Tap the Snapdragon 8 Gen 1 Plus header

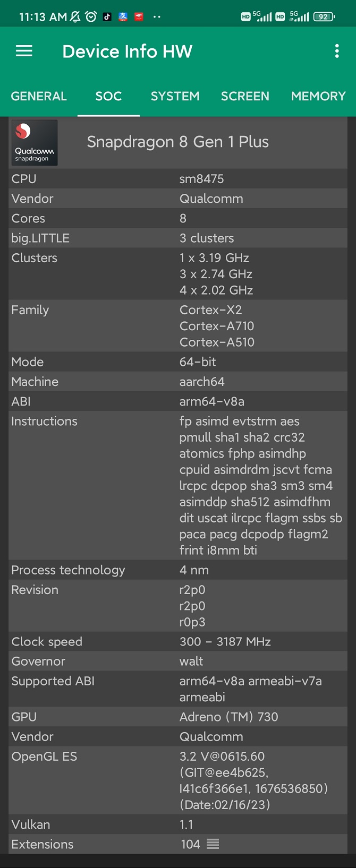pos(178,142)
